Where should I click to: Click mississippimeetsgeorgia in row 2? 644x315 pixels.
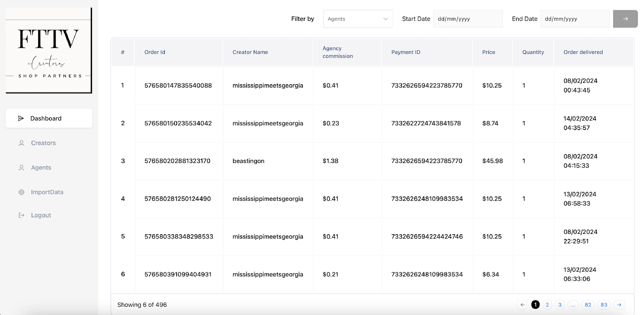[268, 123]
